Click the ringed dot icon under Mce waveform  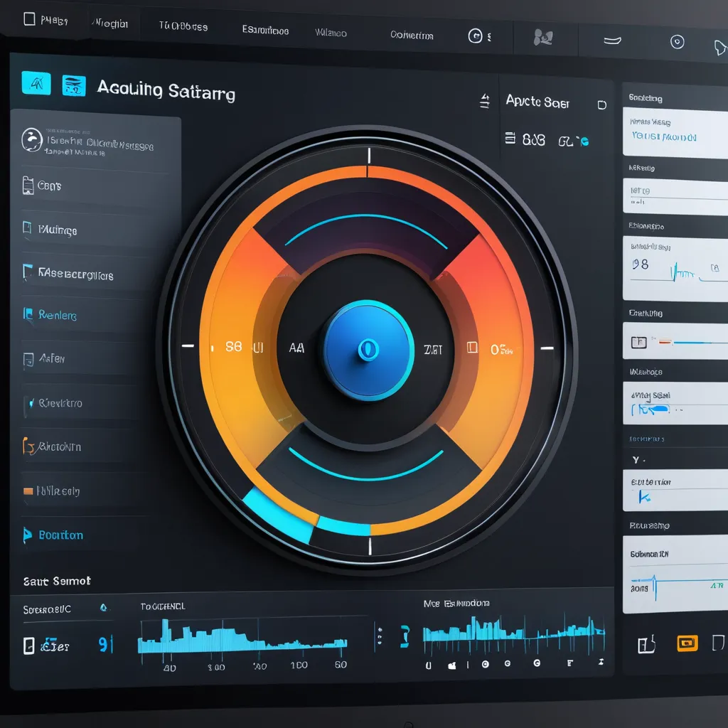pos(485,665)
